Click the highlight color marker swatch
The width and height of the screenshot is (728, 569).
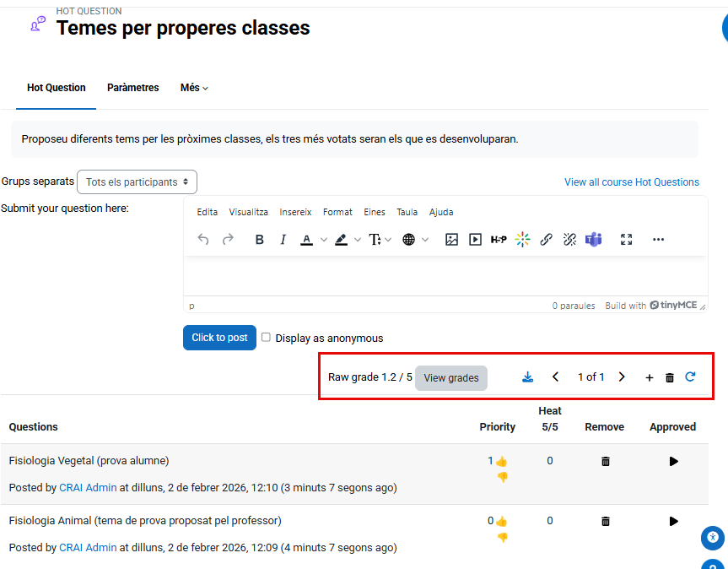coord(341,240)
